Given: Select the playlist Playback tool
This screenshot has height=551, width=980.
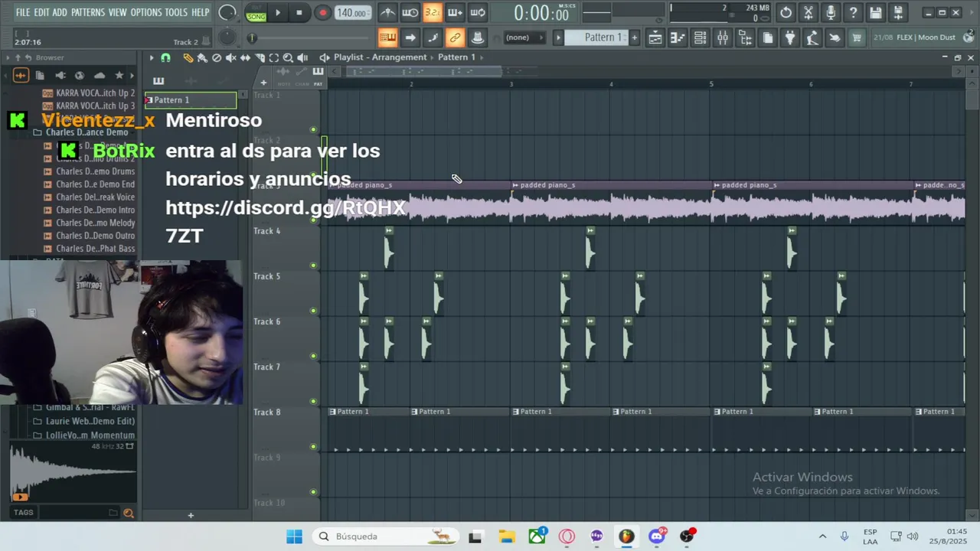Looking at the screenshot, I should pos(302,57).
